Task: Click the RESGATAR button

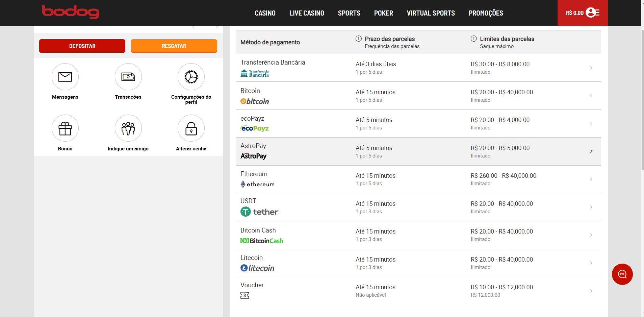Action: [174, 46]
